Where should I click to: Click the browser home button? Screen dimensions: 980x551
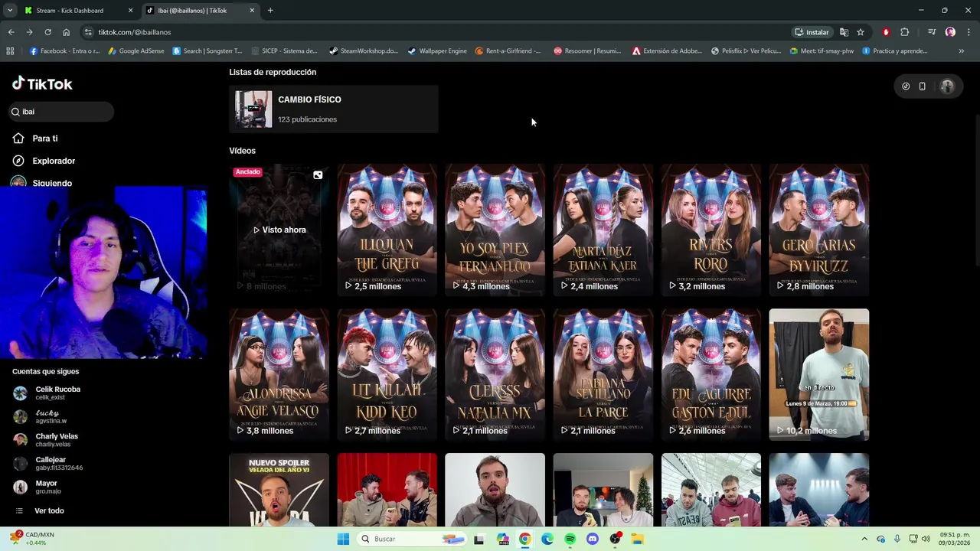66,32
